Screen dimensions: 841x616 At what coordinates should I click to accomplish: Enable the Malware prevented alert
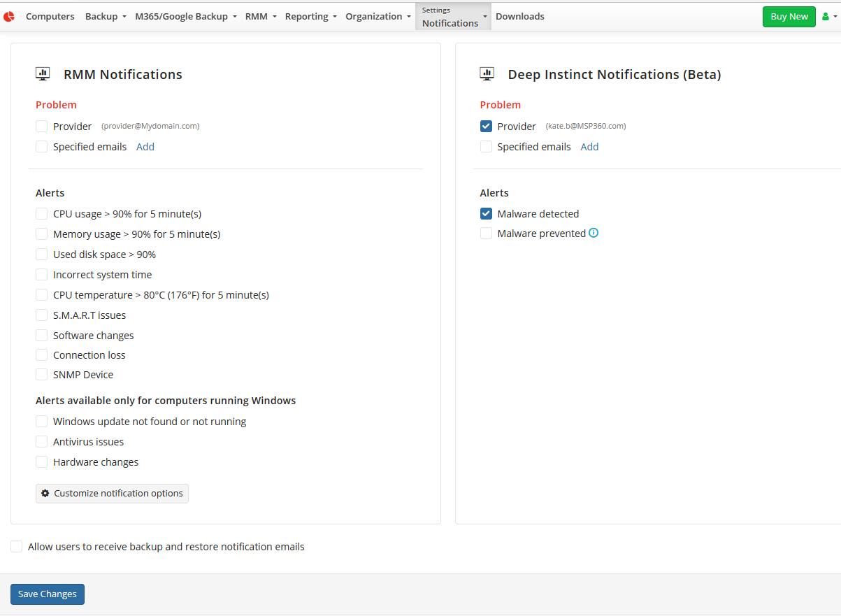click(x=486, y=234)
